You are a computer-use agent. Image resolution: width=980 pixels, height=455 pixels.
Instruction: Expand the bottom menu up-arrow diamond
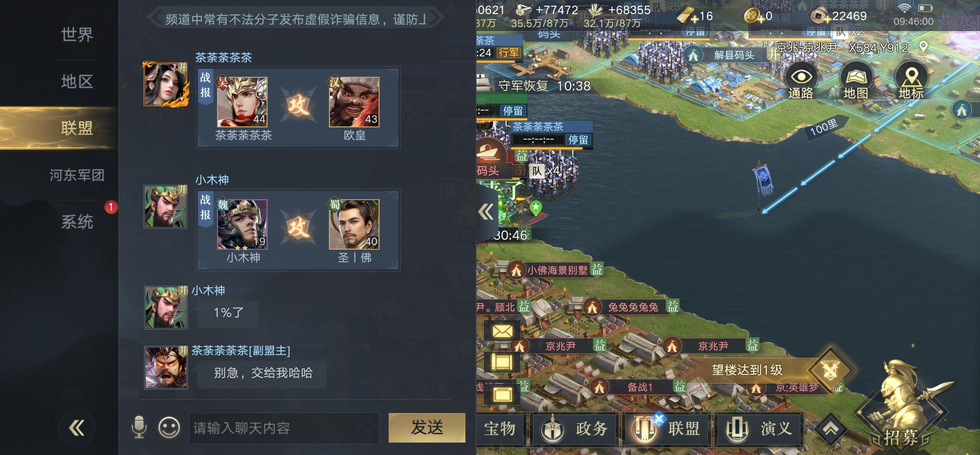(831, 429)
